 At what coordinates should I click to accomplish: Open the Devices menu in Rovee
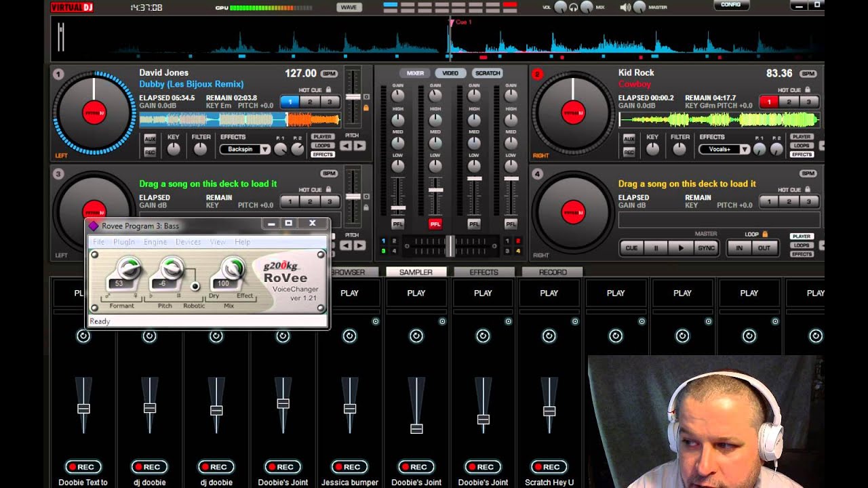pyautogui.click(x=188, y=242)
